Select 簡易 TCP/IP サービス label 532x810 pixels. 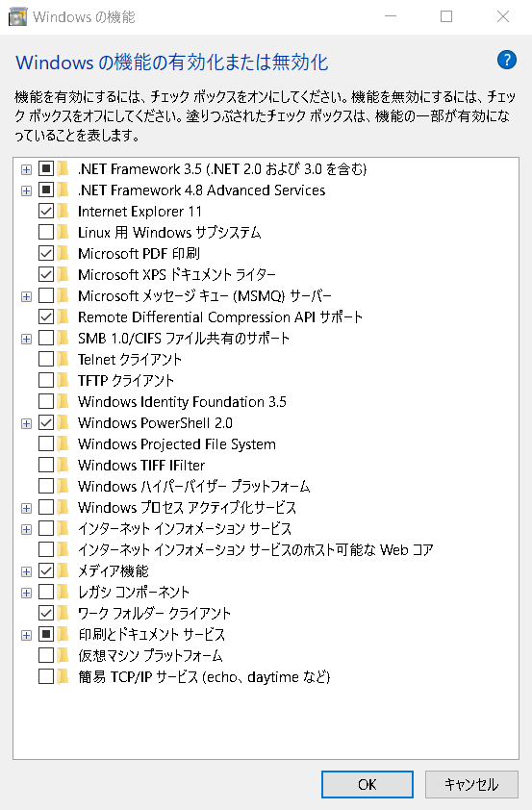pyautogui.click(x=204, y=676)
